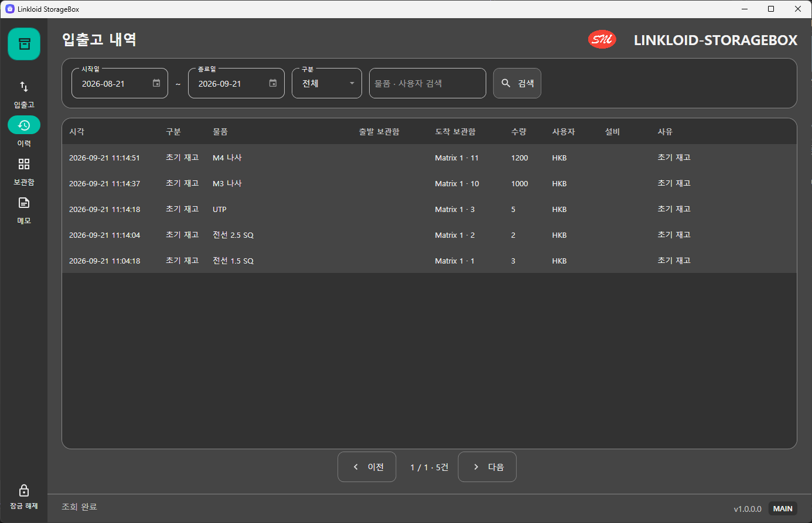812x523 pixels.
Task: Select the 이력 history sidebar icon
Action: [24, 125]
